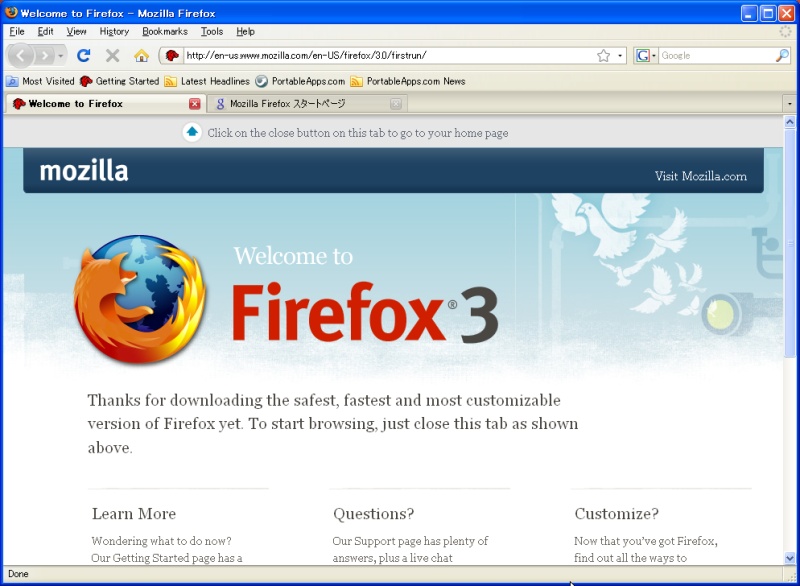This screenshot has width=800, height=586.
Task: Click the 'Click on the close button' hint text
Action: click(358, 133)
